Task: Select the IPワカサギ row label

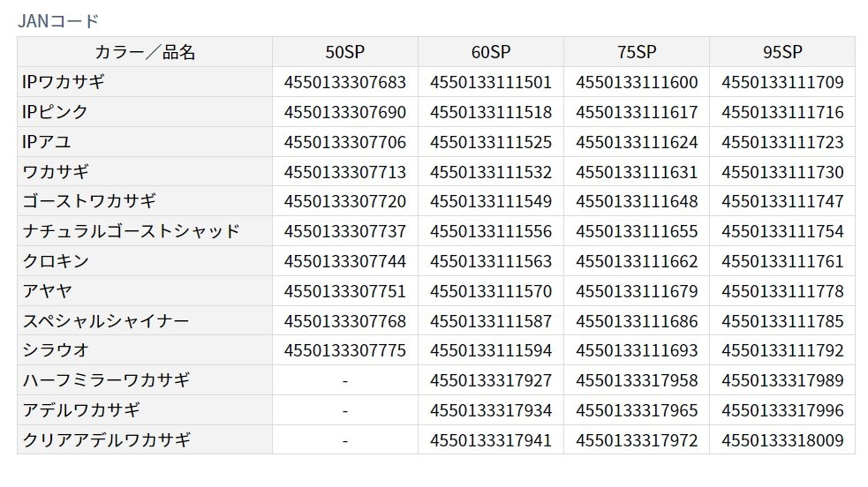Action: (x=63, y=82)
